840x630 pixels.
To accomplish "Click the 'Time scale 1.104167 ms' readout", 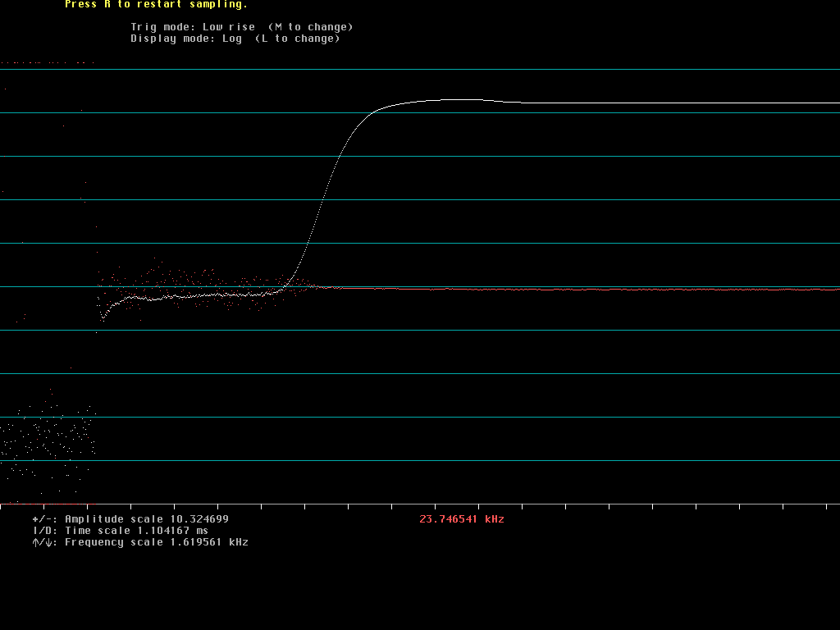I will click(x=137, y=531).
